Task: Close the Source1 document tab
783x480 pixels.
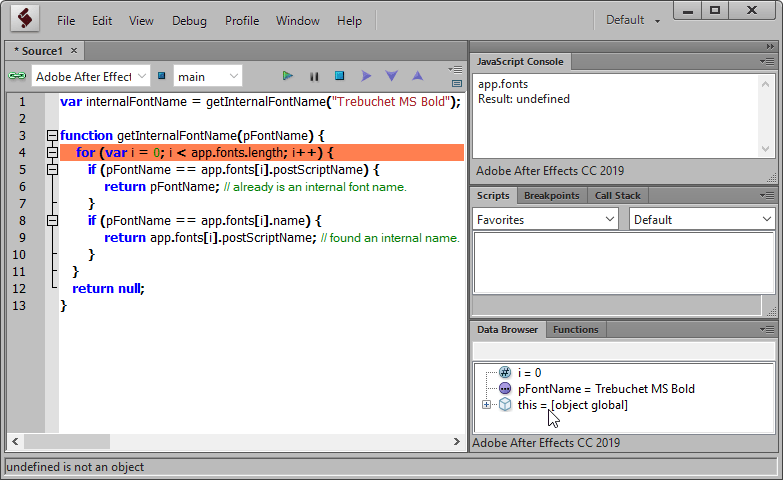Action: tap(74, 50)
